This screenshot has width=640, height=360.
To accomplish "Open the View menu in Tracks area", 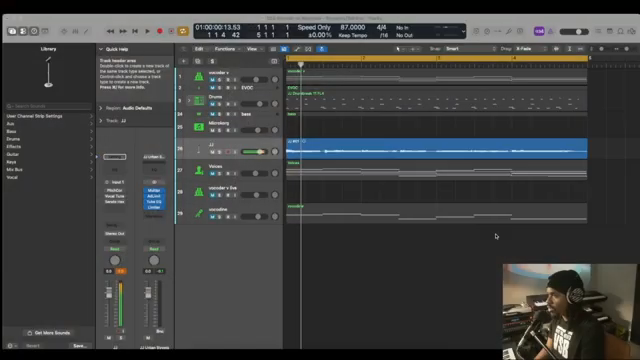I will (x=254, y=49).
